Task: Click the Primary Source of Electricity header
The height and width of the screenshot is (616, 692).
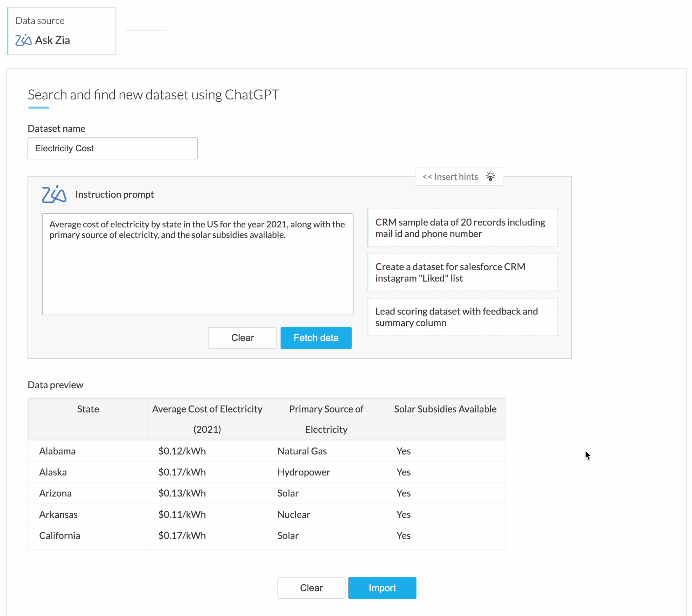Action: (326, 419)
